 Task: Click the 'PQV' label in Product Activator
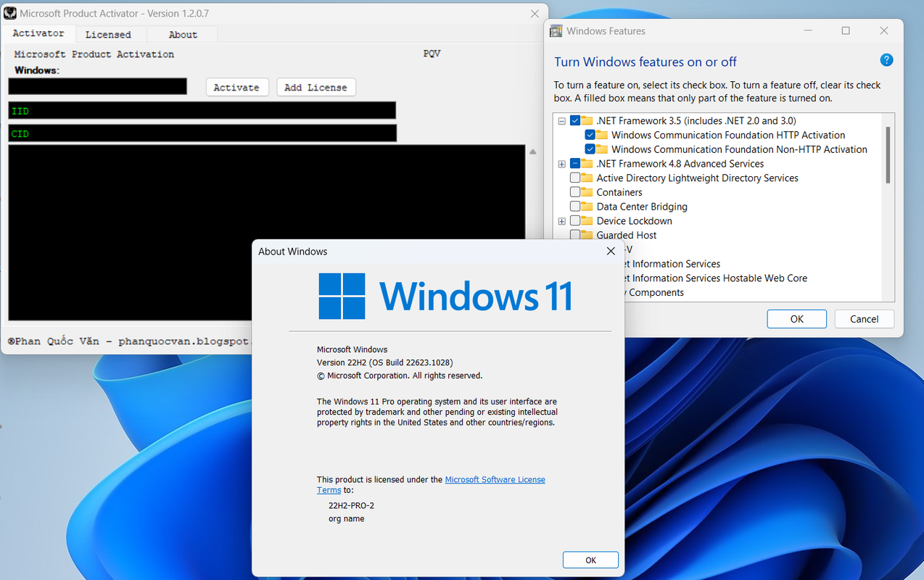pos(432,54)
